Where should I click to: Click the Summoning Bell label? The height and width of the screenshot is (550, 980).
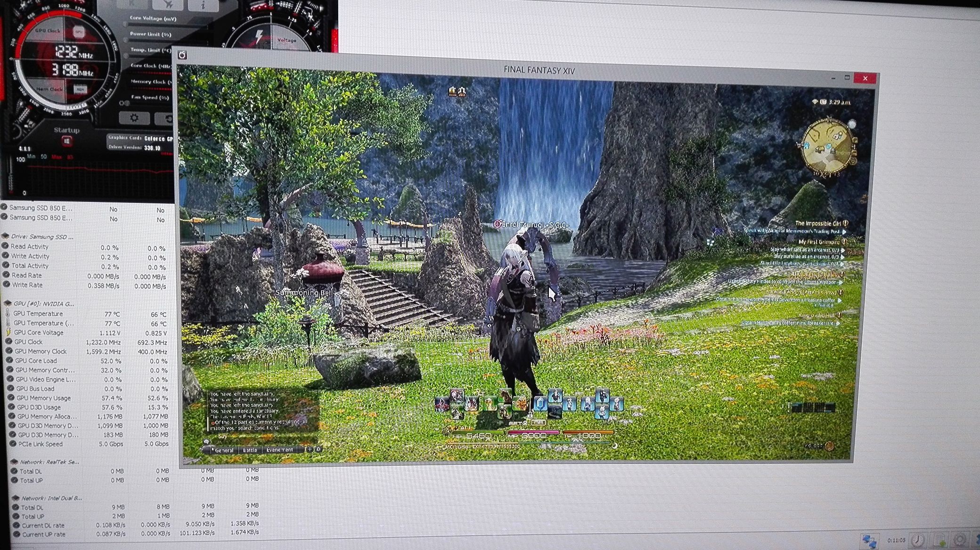click(304, 293)
